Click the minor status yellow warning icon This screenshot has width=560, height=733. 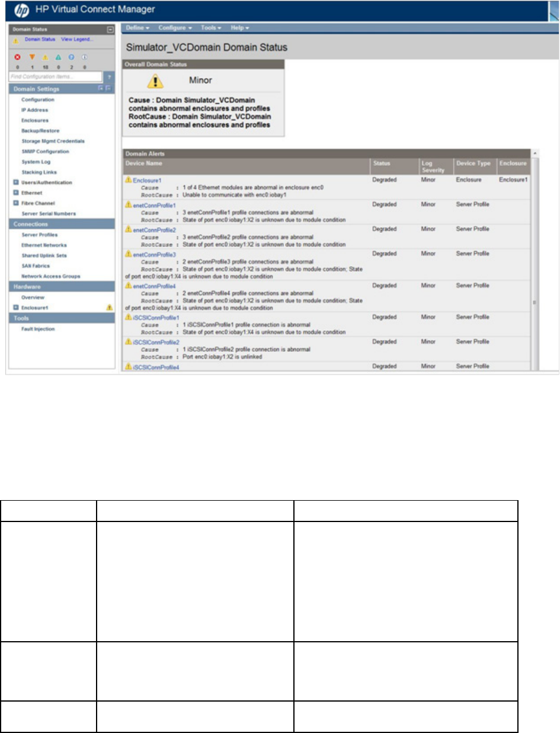pos(45,58)
